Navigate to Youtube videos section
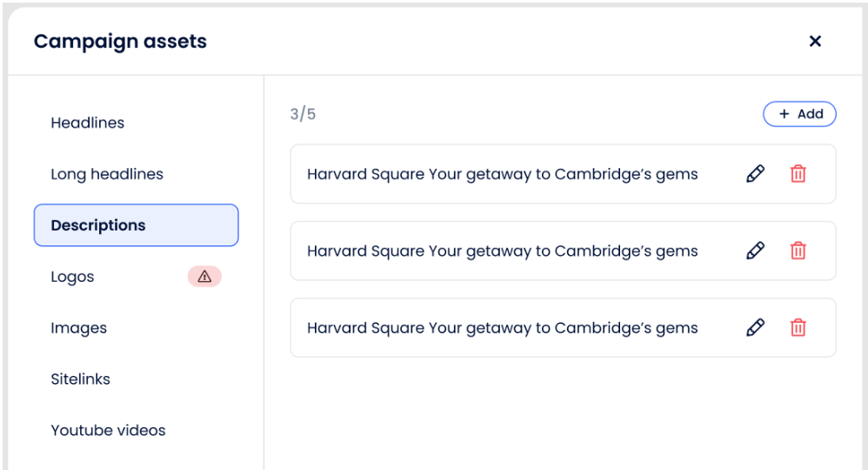 (108, 431)
